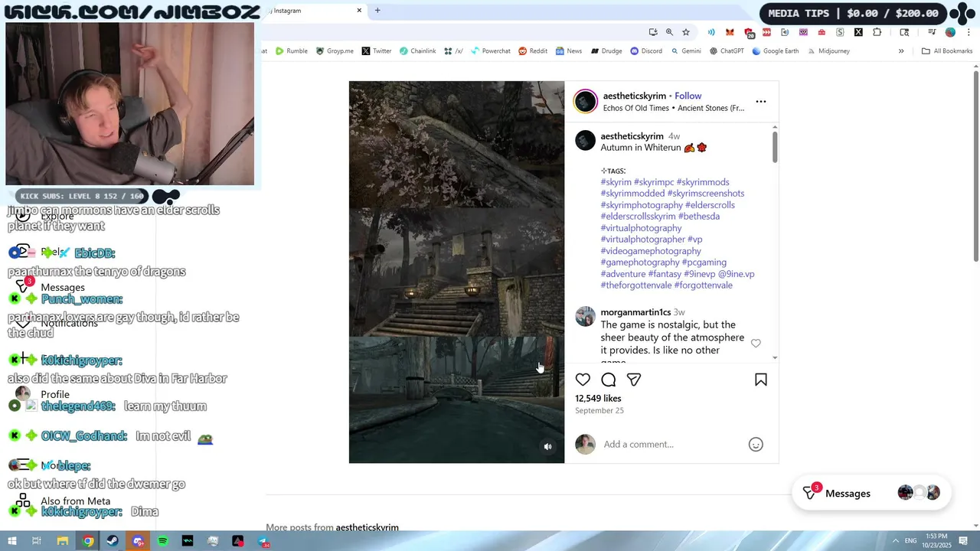Share the post with the paper plane icon
Image resolution: width=980 pixels, height=551 pixels.
[634, 380]
